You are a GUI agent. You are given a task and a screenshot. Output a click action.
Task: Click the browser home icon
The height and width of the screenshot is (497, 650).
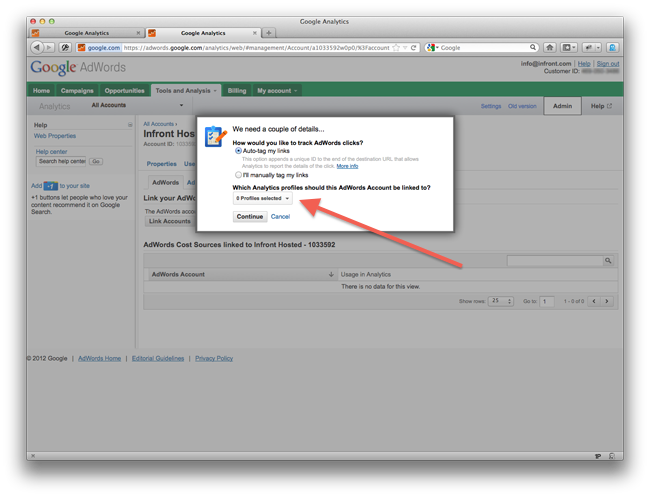coord(549,47)
